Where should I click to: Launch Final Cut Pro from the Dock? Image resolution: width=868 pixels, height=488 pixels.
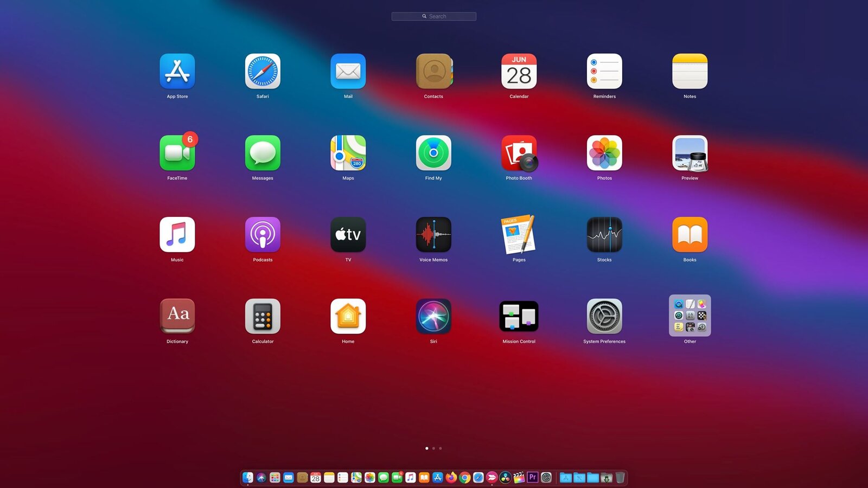pos(519,477)
